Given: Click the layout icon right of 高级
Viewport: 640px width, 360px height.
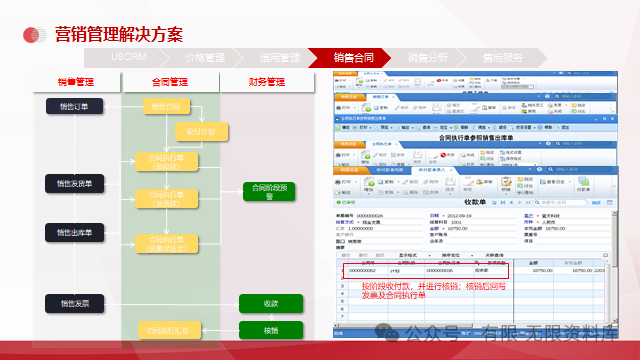Looking at the screenshot, I should tap(610, 202).
